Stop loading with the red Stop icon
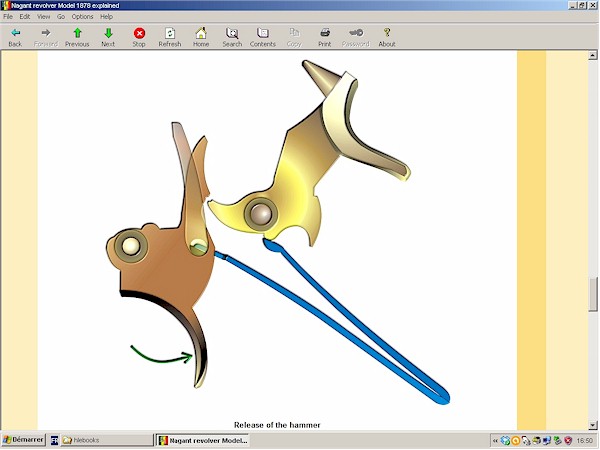The width and height of the screenshot is (600, 450). click(x=139, y=33)
